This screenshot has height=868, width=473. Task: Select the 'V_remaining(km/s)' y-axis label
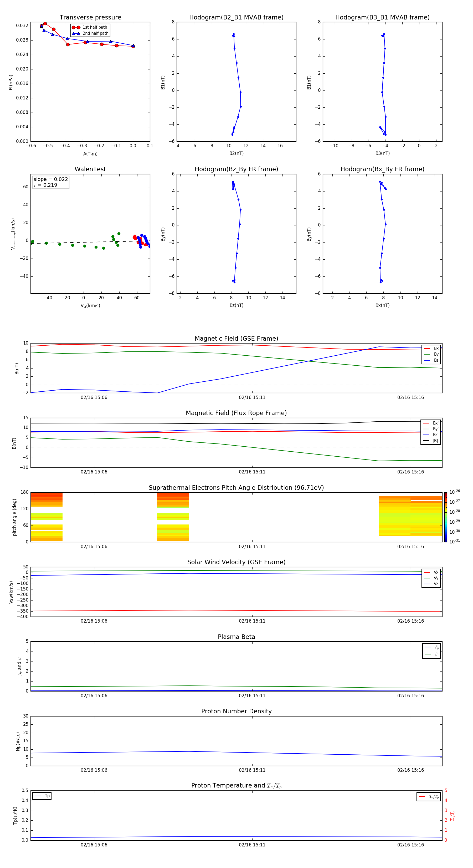point(13,234)
